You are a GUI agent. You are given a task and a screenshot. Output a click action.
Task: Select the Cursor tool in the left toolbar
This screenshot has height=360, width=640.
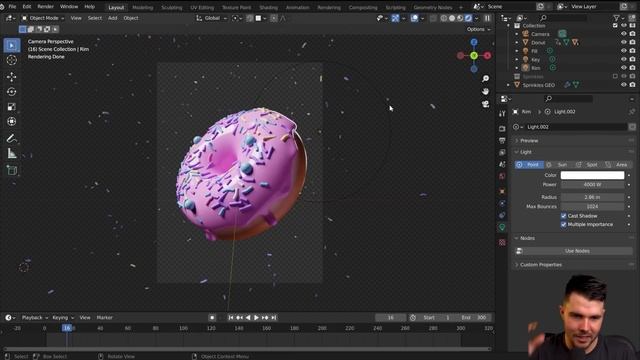pos(11,60)
